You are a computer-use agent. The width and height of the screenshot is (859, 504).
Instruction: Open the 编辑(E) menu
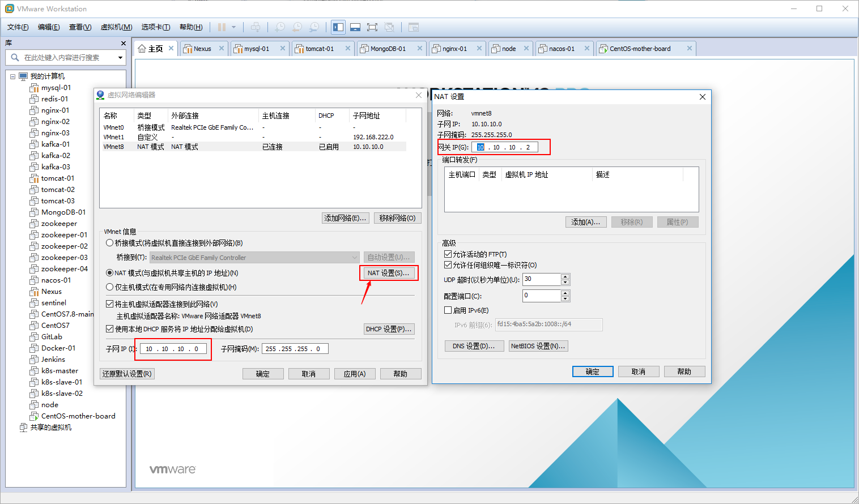pos(49,27)
